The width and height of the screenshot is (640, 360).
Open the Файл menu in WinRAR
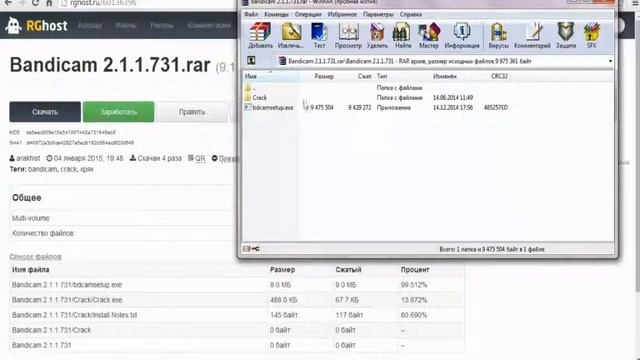click(251, 14)
